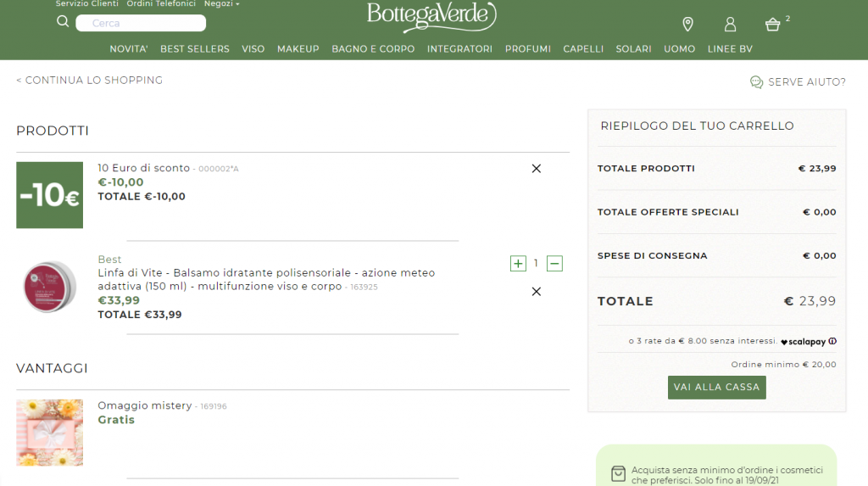
Task: Click Continua lo shopping link
Action: click(89, 81)
